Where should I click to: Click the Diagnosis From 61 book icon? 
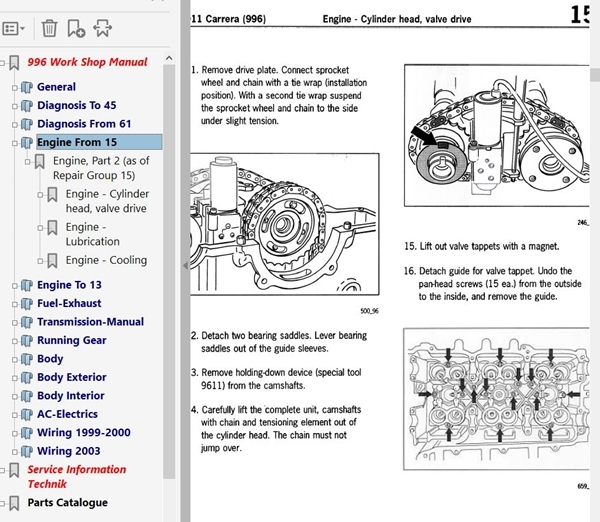pos(26,124)
